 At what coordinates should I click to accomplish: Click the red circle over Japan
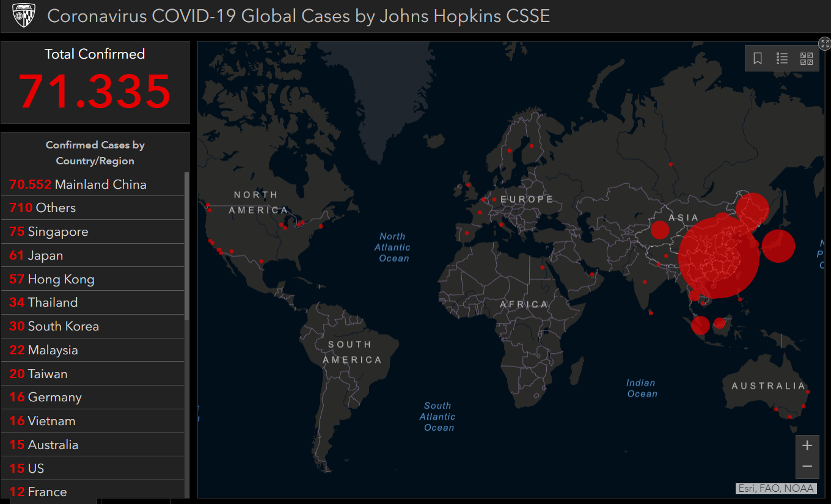pos(778,246)
